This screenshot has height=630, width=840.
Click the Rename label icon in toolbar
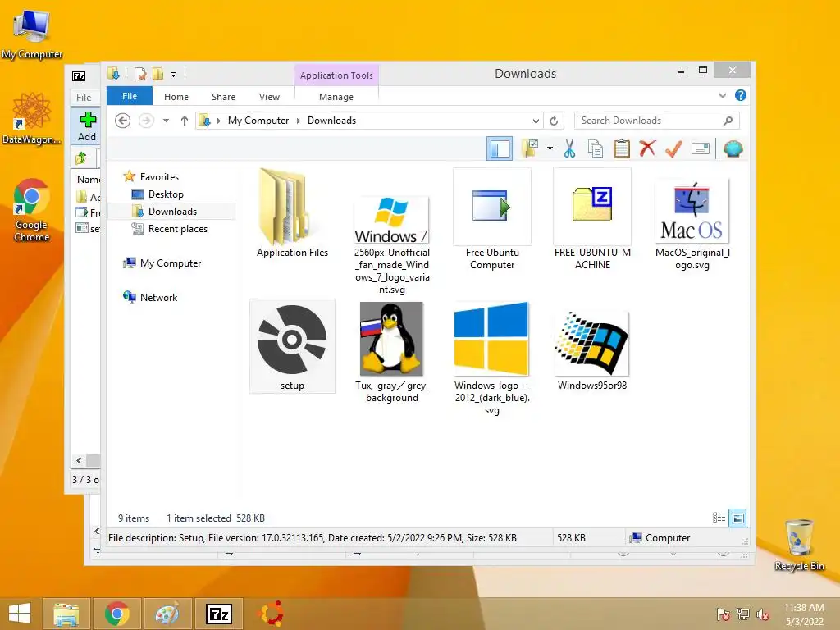tap(701, 148)
